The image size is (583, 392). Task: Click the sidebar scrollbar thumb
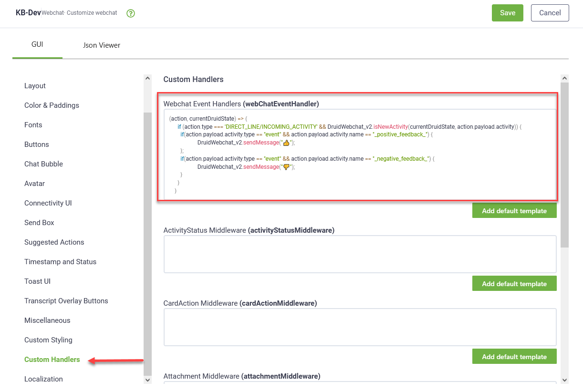(x=147, y=244)
